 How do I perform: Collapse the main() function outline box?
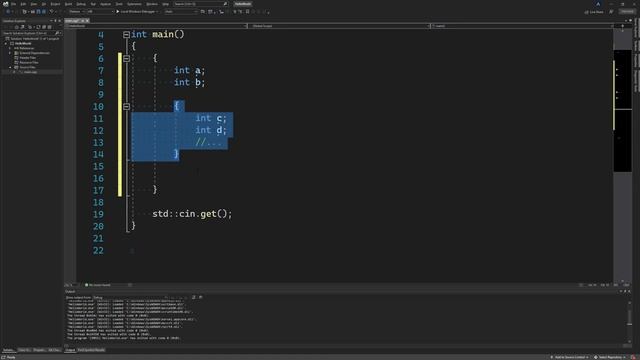(x=126, y=35)
